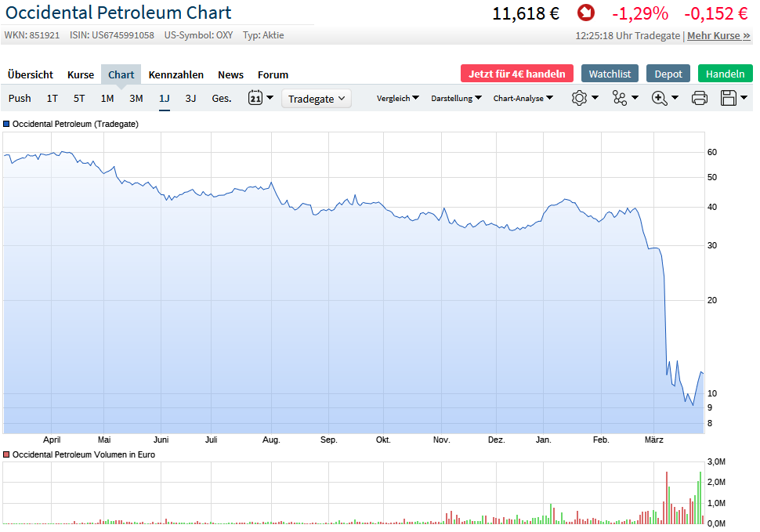This screenshot has height=532, width=760.
Task: Click the Jetzt für 4€ handeln button
Action: click(x=517, y=74)
